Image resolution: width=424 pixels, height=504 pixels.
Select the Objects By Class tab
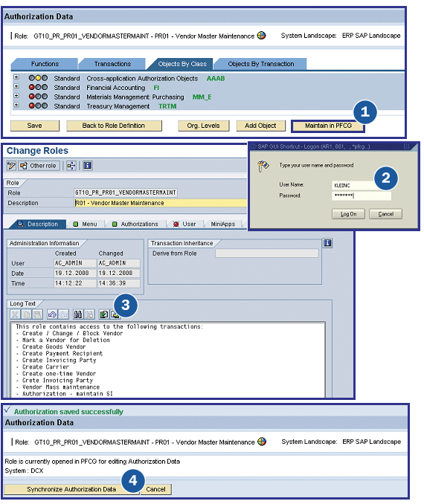(x=182, y=64)
